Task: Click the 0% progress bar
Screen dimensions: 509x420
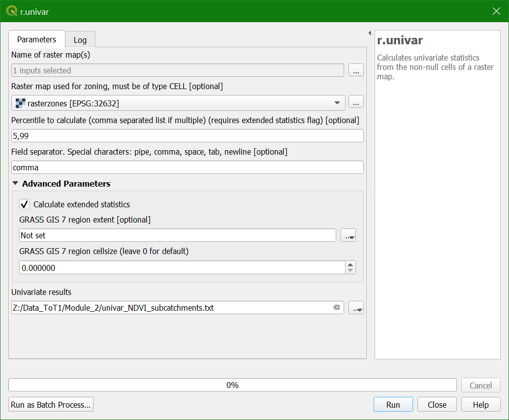Action: (x=232, y=385)
